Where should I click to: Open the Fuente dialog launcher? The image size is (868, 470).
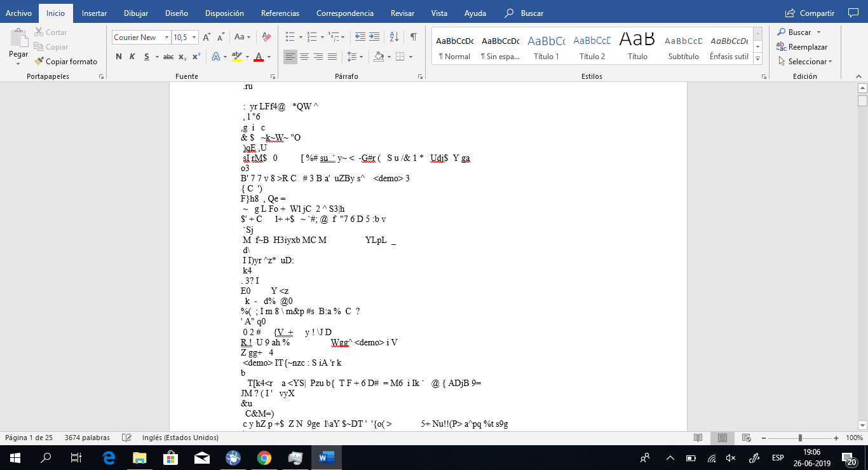(x=273, y=76)
